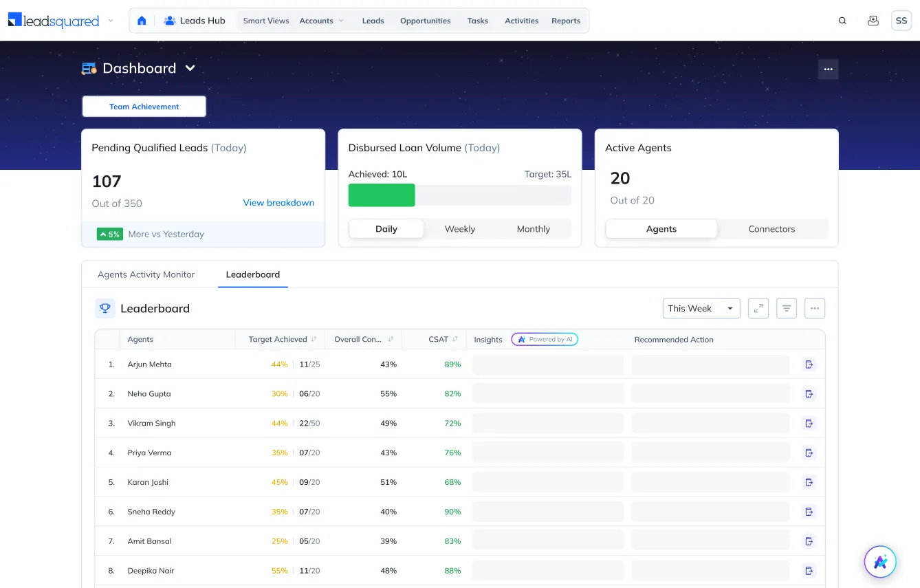This screenshot has height=588, width=920.
Task: Toggle Active Agents to Connectors
Action: pyautogui.click(x=771, y=229)
